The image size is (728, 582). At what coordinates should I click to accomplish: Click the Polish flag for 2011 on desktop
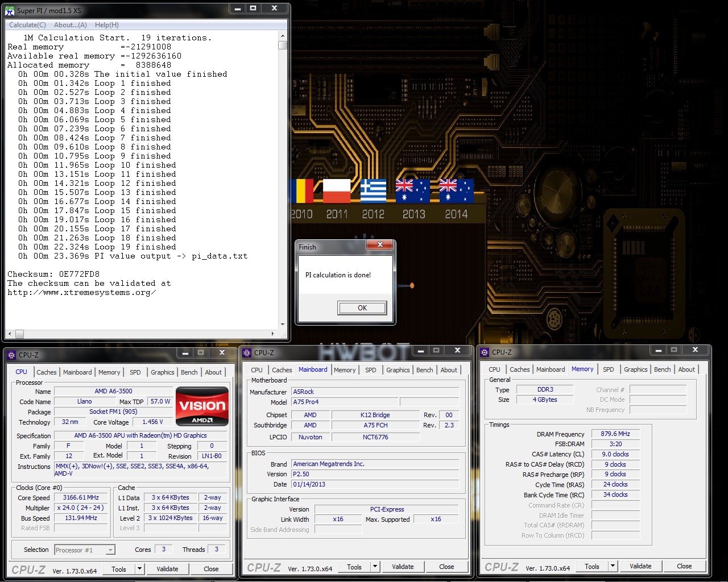[337, 191]
